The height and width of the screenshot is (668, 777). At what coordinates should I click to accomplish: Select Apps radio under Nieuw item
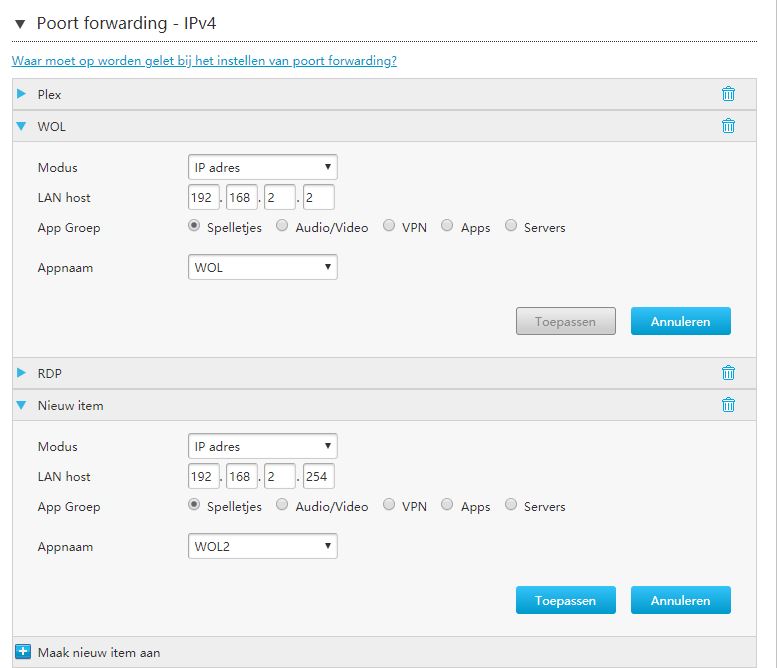coord(447,504)
